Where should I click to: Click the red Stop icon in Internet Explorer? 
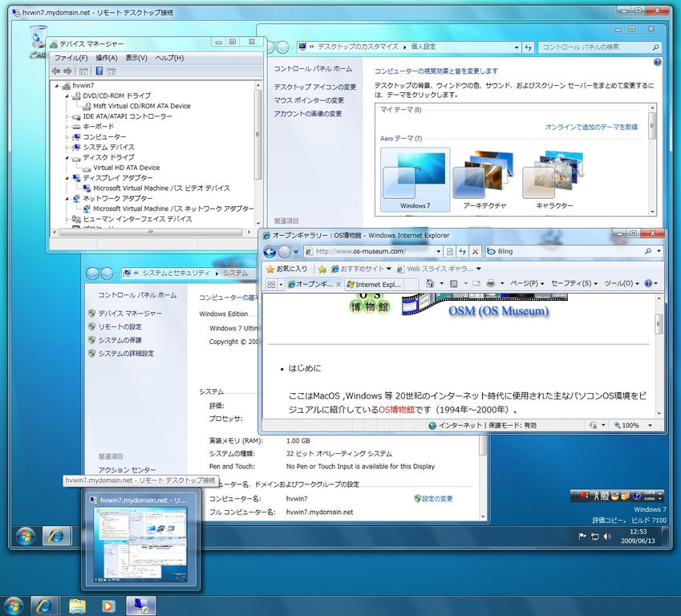click(476, 252)
